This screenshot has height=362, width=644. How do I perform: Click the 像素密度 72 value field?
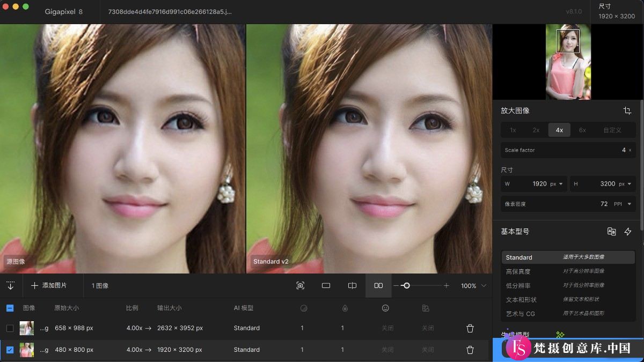[568, 204]
